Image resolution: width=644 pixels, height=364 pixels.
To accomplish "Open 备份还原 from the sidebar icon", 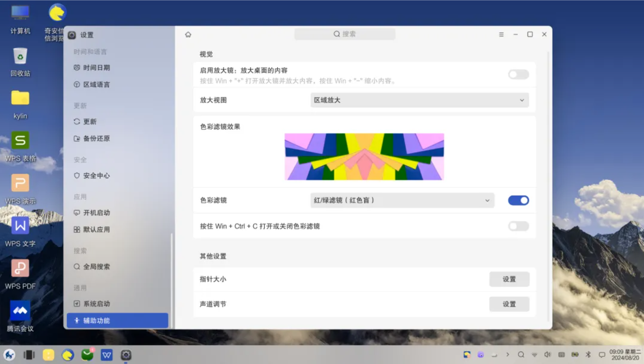I will click(77, 139).
